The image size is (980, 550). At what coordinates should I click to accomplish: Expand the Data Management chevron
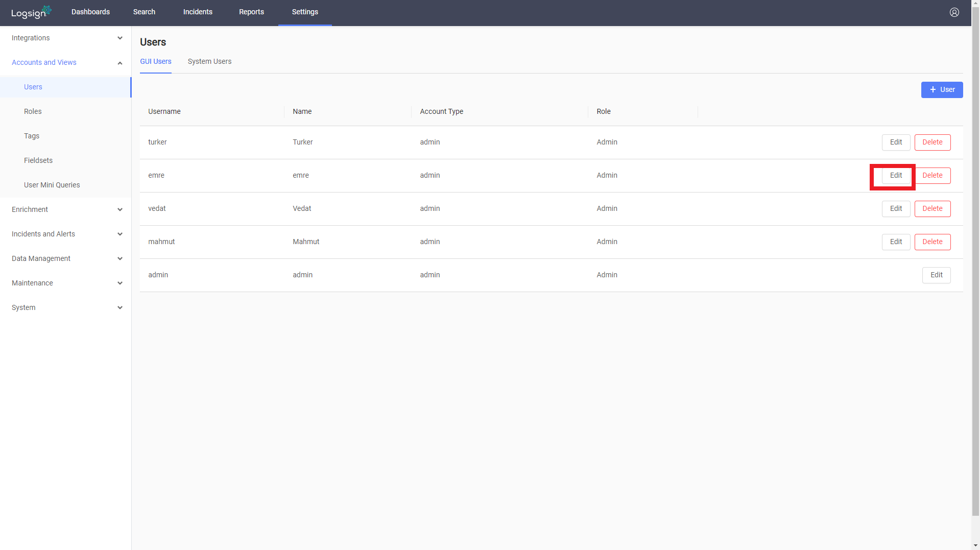coord(120,258)
